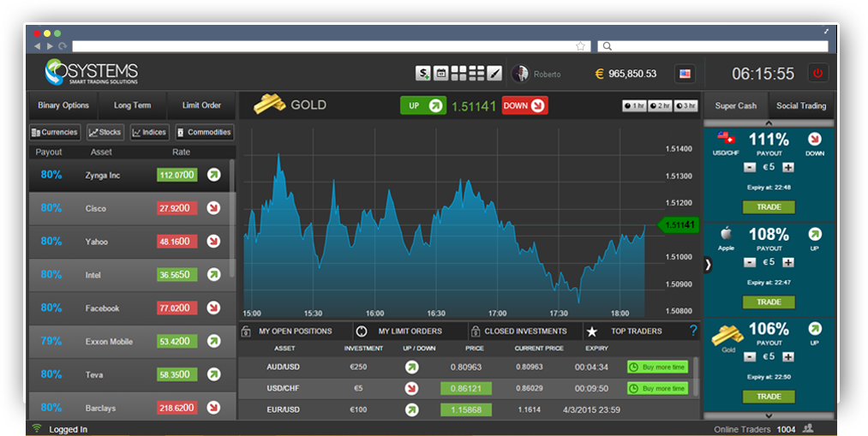
Task: Click the browser search magnifier icon
Action: tap(608, 46)
